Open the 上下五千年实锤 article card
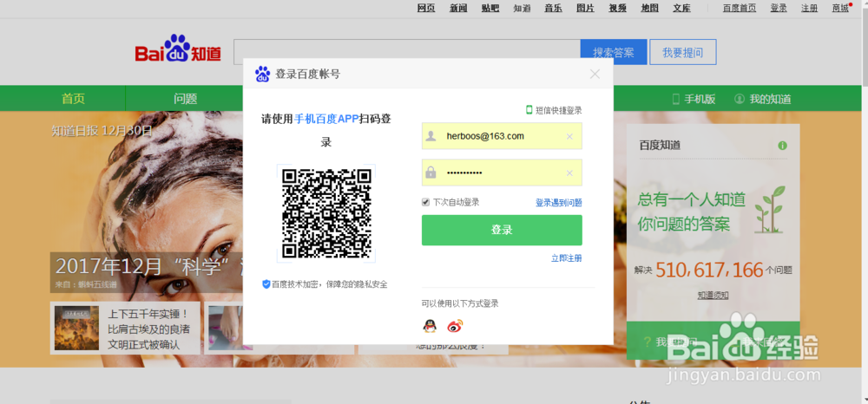 click(125, 328)
